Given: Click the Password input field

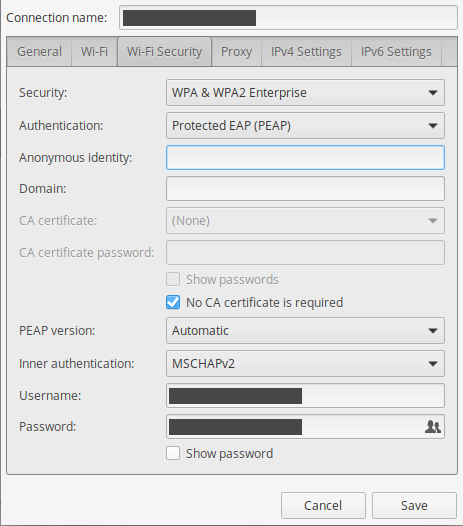Looking at the screenshot, I should 295,427.
